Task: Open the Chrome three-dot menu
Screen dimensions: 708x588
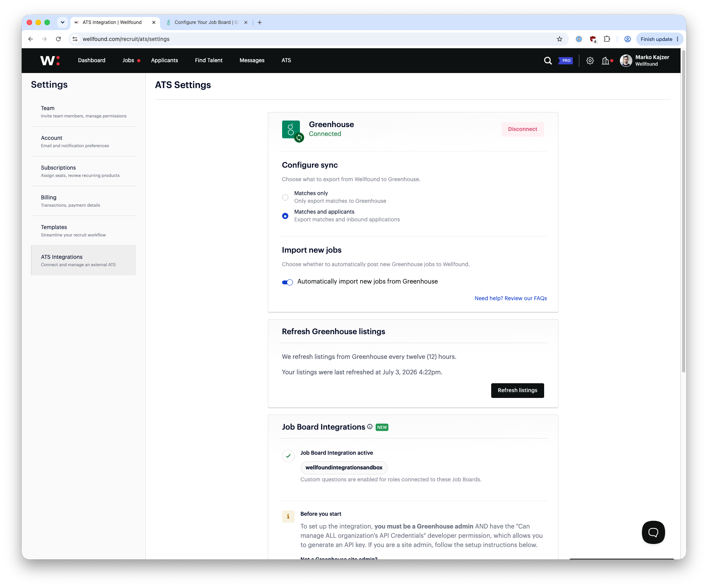Action: click(x=677, y=39)
